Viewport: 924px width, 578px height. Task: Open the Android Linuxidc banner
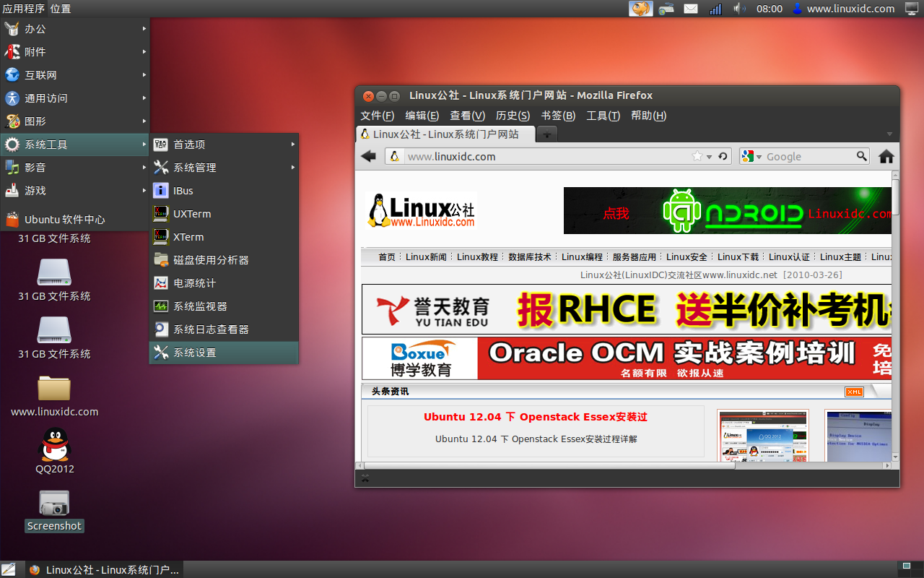tap(728, 210)
